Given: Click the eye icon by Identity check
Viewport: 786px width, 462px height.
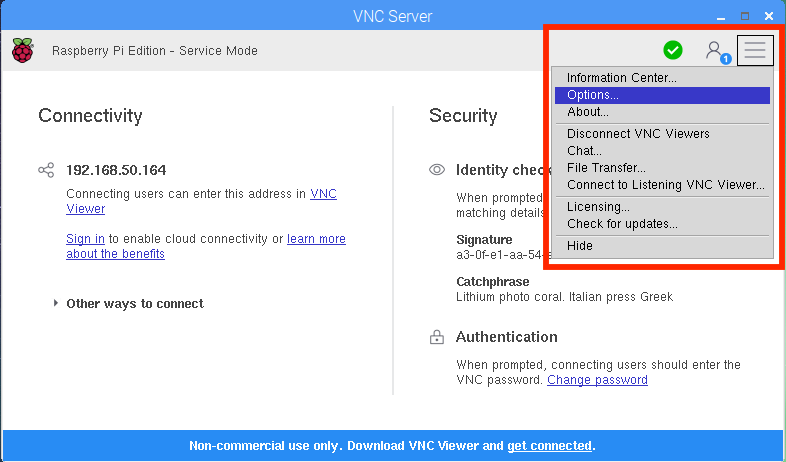Looking at the screenshot, I should [437, 170].
